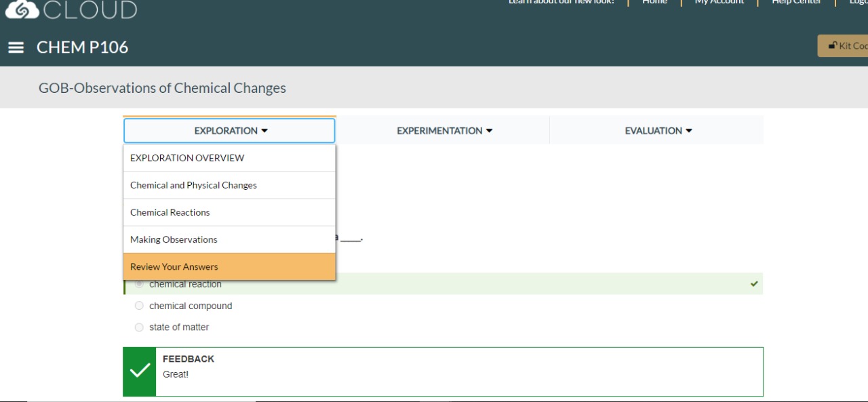This screenshot has width=868, height=402.
Task: Select the chemical compound option
Action: tap(139, 306)
